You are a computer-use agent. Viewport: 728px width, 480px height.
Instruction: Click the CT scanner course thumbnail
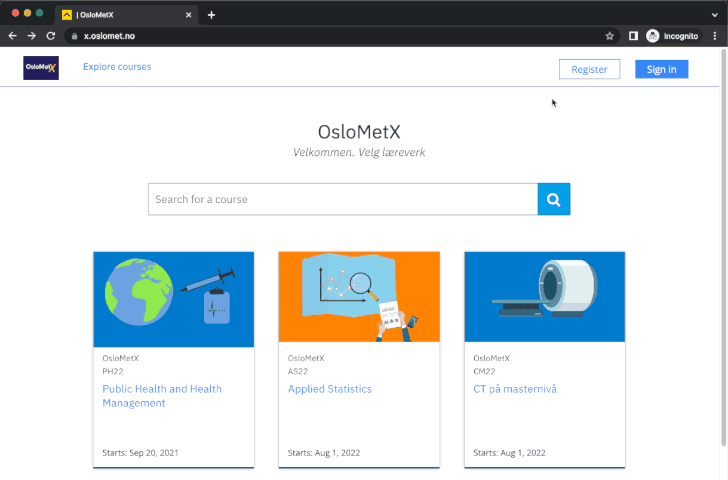coord(545,297)
